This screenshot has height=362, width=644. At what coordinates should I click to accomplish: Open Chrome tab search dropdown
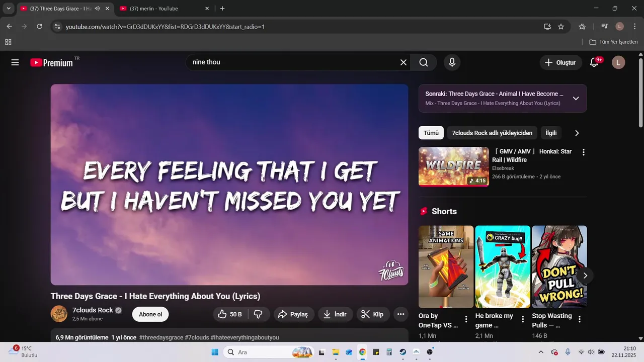(9, 9)
